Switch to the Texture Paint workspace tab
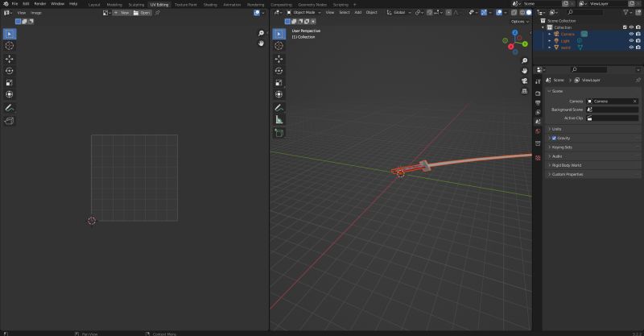644x336 pixels. pyautogui.click(x=186, y=5)
